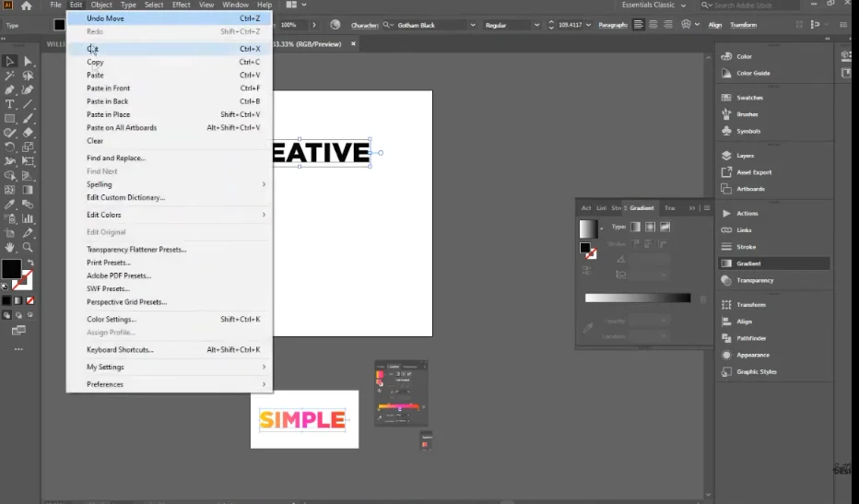The height and width of the screenshot is (504, 859).
Task: Click the Home icon in top bar
Action: [26, 6]
